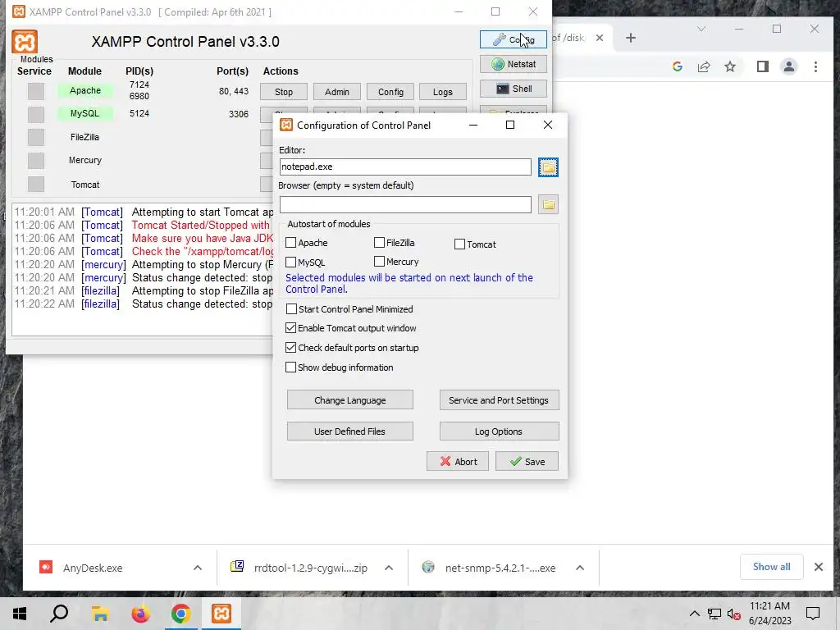Enable FileZilla autostart checkbox
Screen dimensions: 840x630
click(x=379, y=243)
